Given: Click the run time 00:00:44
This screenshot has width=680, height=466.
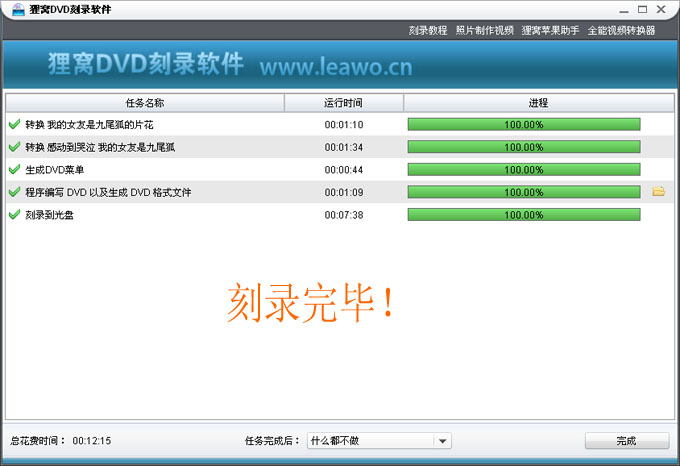Looking at the screenshot, I should [x=344, y=170].
